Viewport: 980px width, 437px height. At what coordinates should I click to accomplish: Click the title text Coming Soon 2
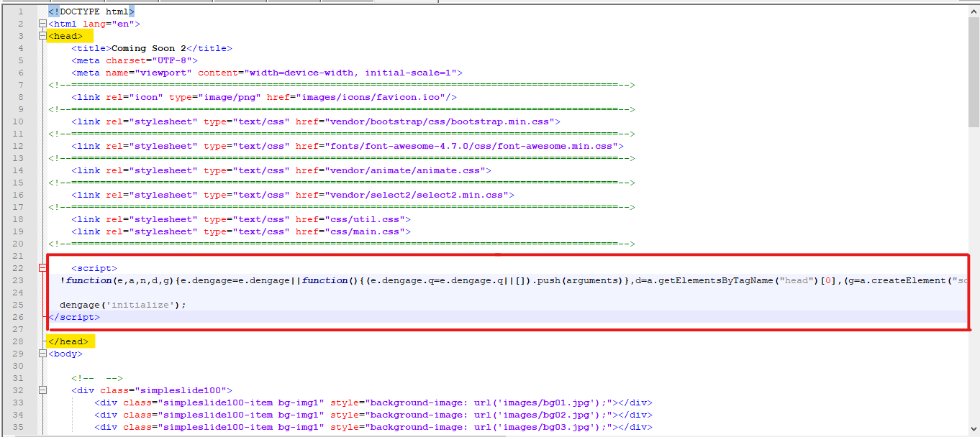pos(149,48)
